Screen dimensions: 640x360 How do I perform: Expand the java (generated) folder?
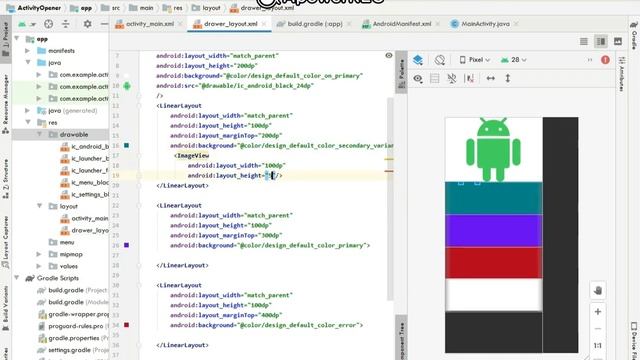click(28, 111)
